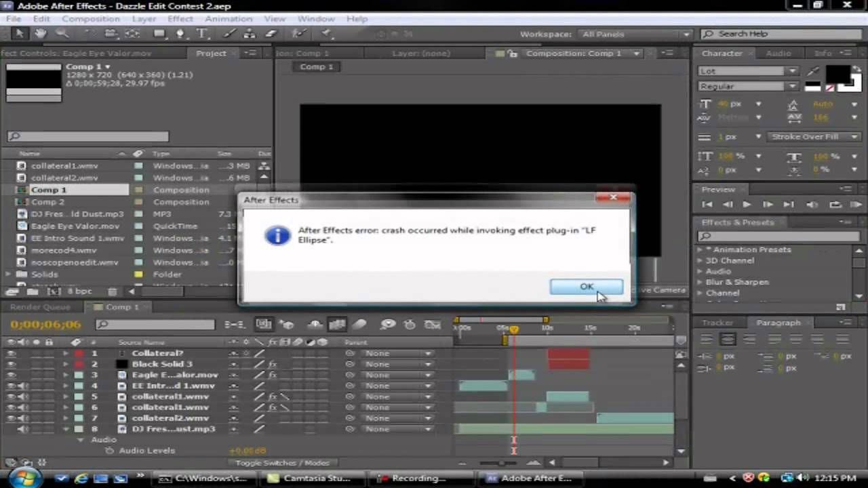
Task: Select the Hand tool
Action: coord(40,34)
